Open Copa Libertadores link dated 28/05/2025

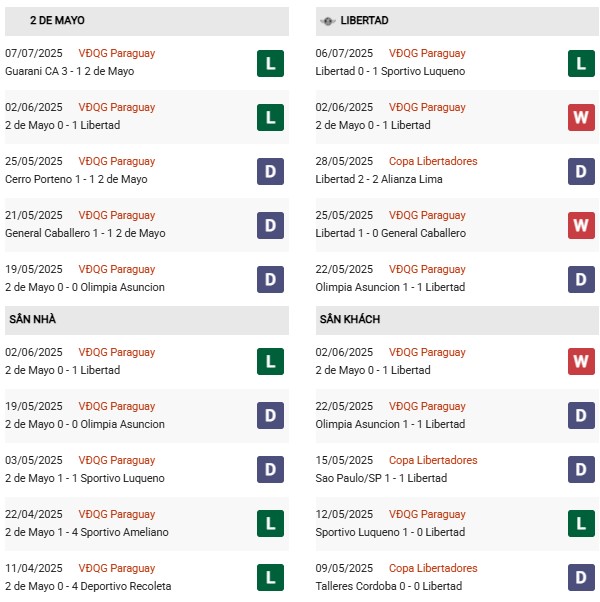pos(433,161)
